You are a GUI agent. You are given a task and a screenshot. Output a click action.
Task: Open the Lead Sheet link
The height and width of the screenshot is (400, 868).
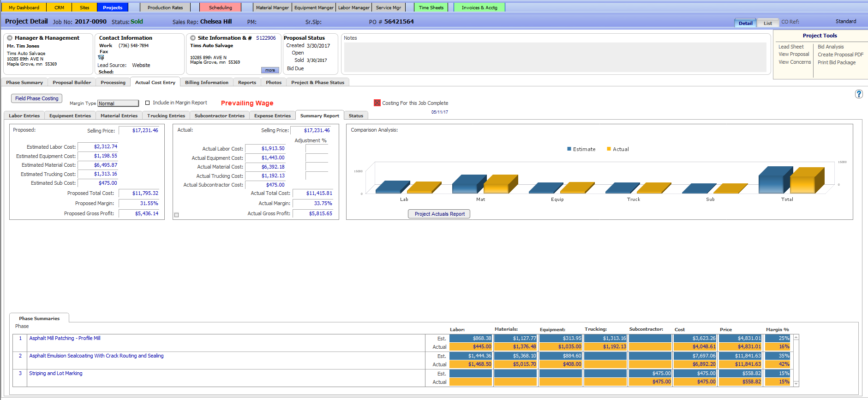tap(791, 47)
